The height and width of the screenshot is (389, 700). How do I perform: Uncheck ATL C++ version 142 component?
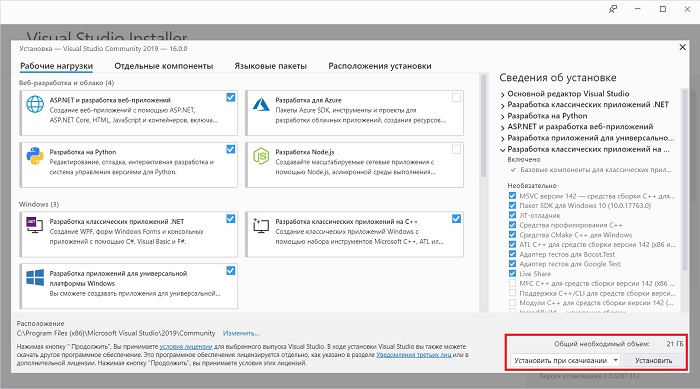[x=512, y=244]
